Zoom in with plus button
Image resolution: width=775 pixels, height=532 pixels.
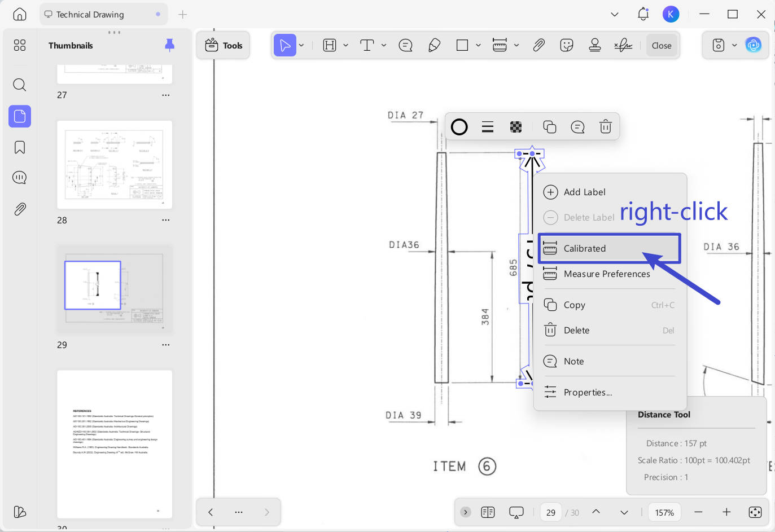[x=726, y=512]
